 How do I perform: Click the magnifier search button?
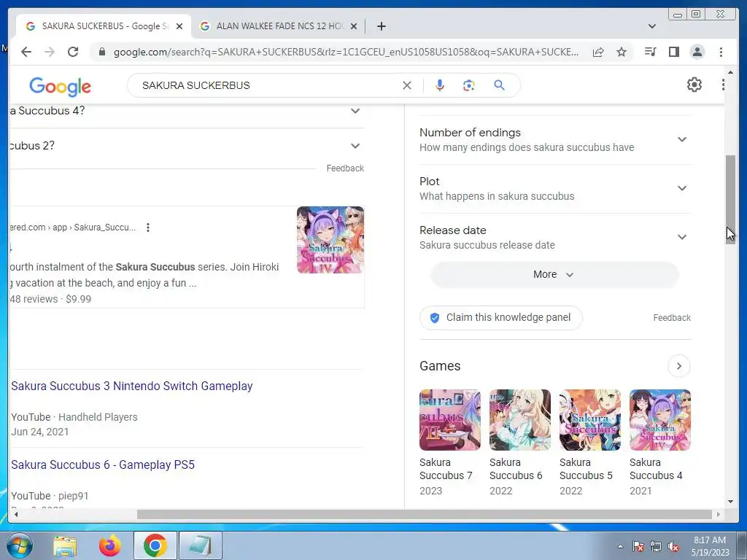[499, 85]
